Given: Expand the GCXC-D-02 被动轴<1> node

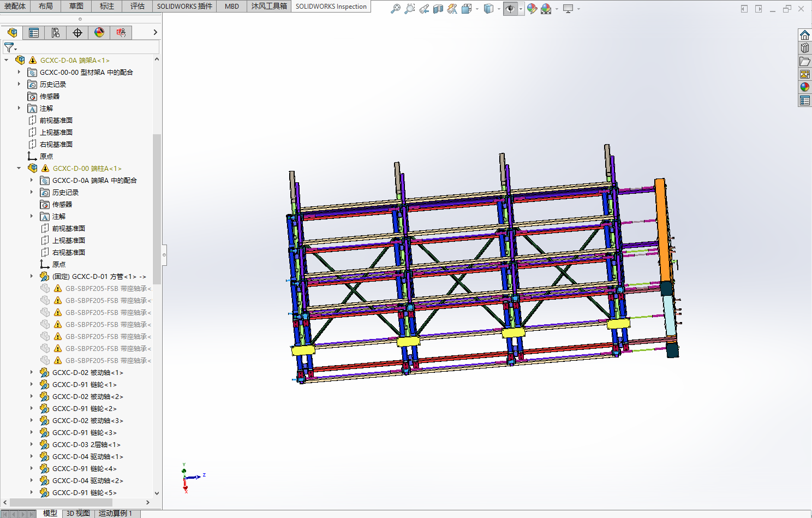Looking at the screenshot, I should pos(31,372).
